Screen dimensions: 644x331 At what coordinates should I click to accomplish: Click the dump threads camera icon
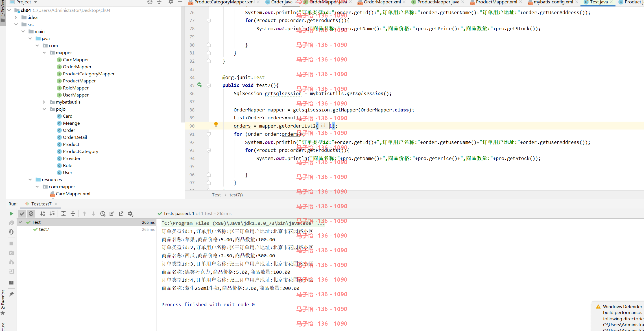[11, 253]
